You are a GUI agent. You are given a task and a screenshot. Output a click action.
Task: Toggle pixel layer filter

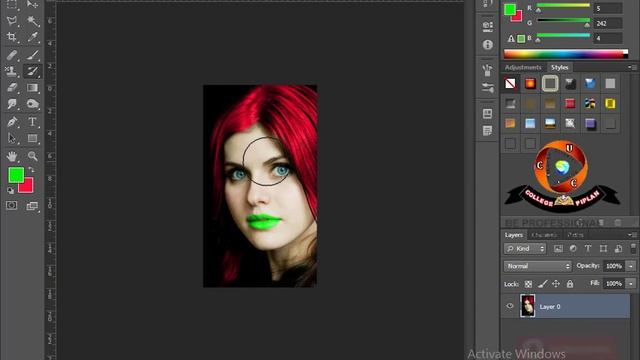click(x=558, y=249)
